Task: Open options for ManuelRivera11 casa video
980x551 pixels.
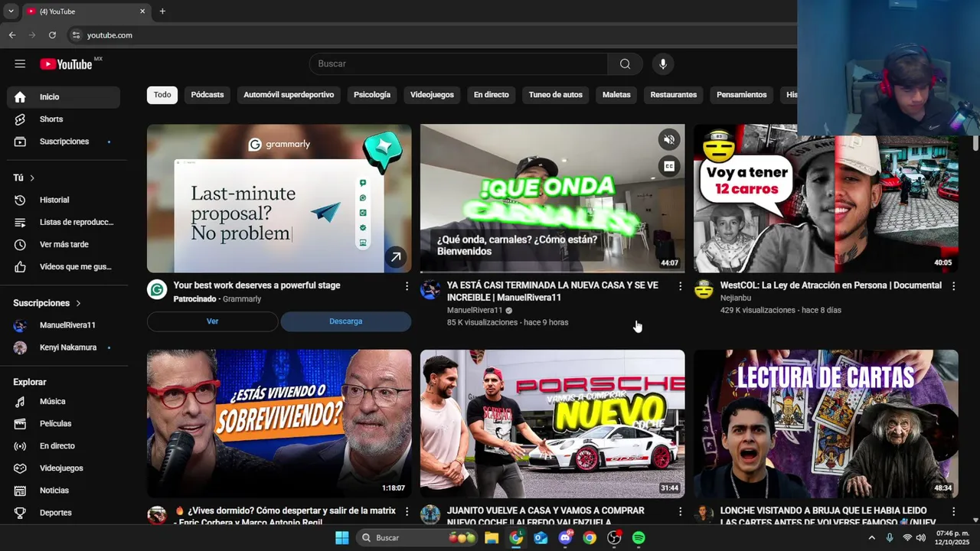Action: click(x=680, y=286)
